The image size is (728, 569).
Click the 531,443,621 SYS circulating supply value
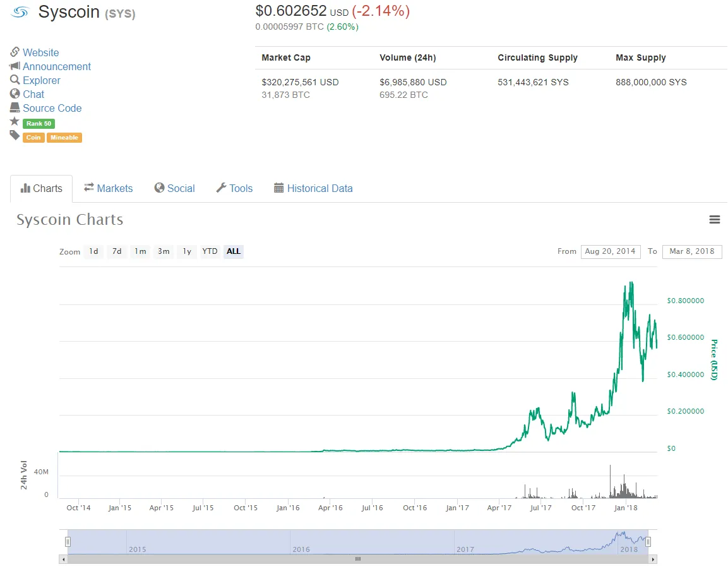(x=533, y=82)
